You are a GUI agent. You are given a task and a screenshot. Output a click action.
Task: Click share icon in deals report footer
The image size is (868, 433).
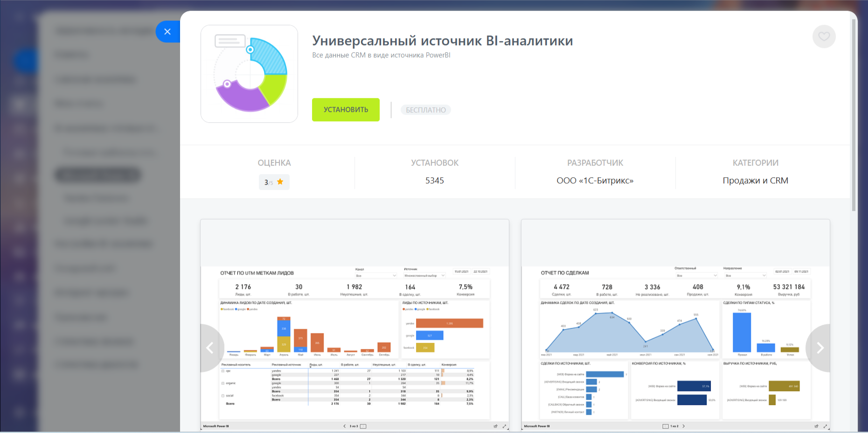click(816, 426)
